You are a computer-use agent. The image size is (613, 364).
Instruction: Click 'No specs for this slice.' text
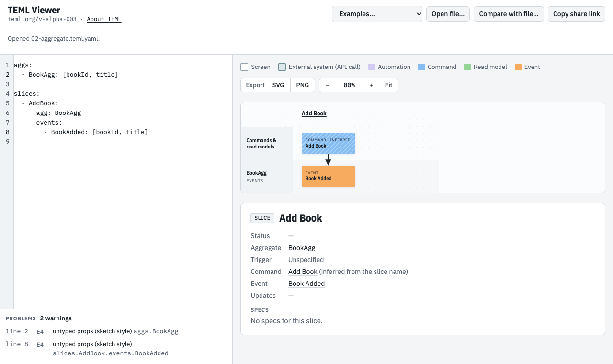[286, 321]
